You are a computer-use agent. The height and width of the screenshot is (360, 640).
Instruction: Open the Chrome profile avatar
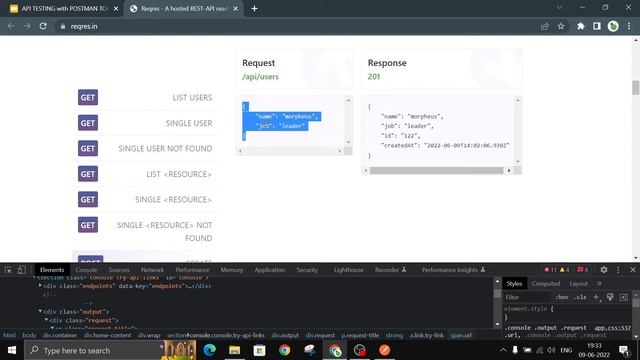(613, 26)
